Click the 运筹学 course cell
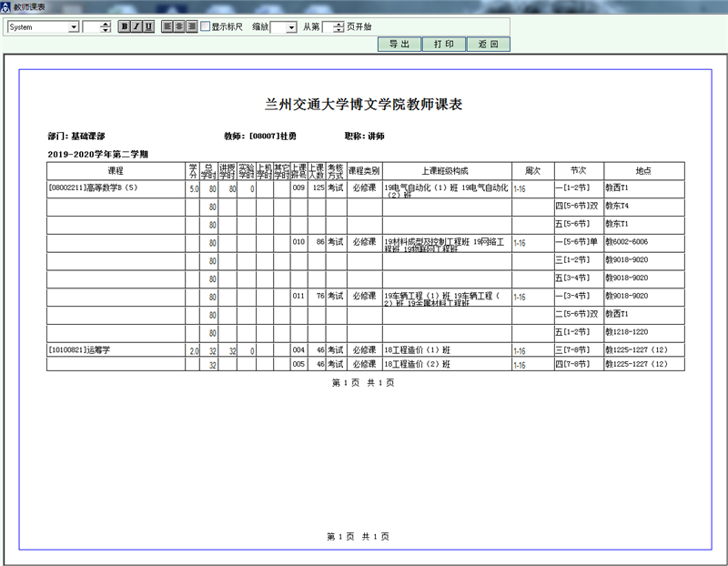The image size is (728, 566). pos(116,349)
